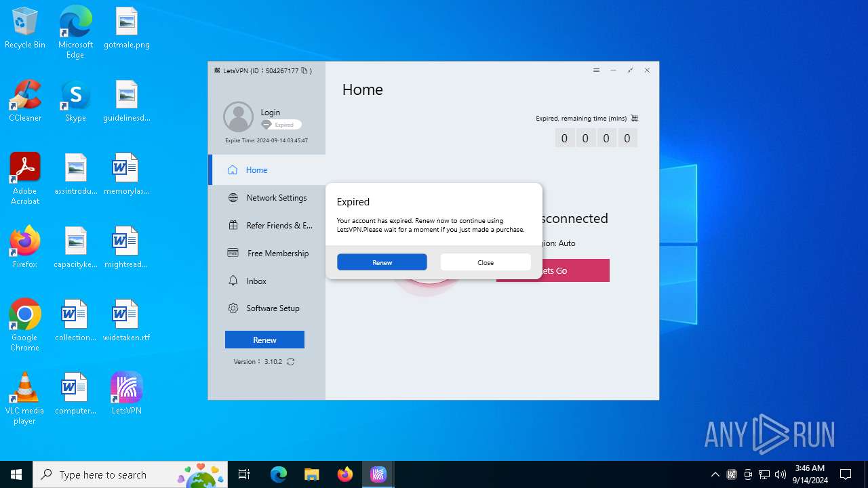Click the Login link
Image resolution: width=868 pixels, height=488 pixels.
pyautogui.click(x=271, y=113)
